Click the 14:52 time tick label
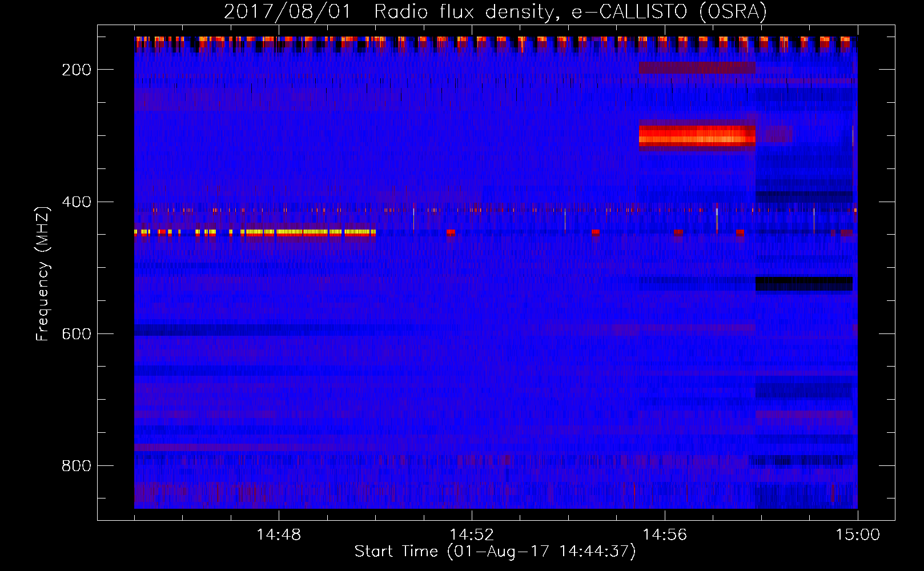The image size is (924, 571). click(x=472, y=535)
